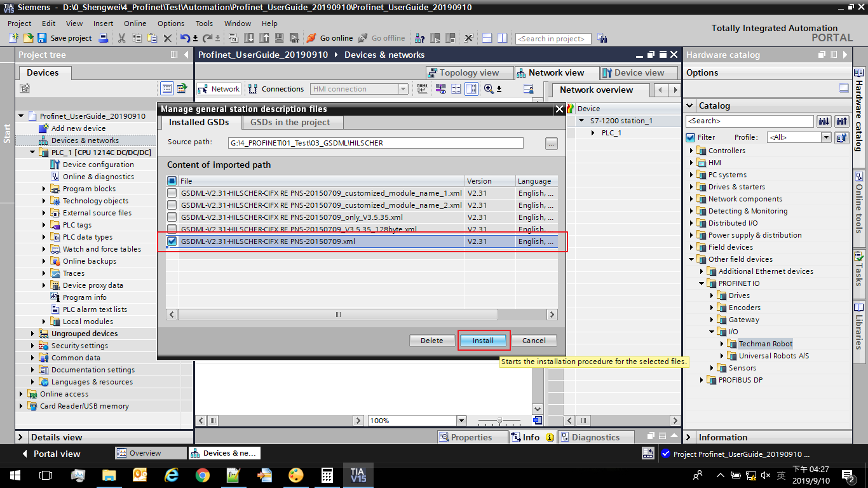Collapse PLC_1 node in project tree
868x488 pixels.
coord(33,152)
